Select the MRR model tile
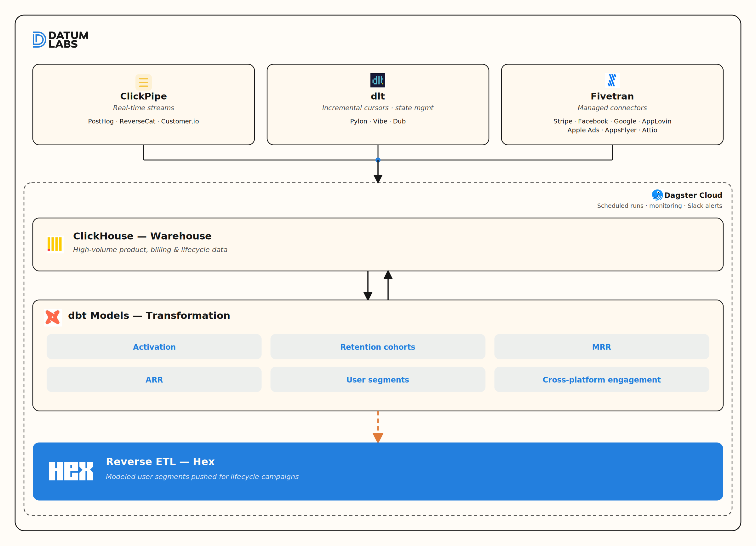 coord(602,346)
